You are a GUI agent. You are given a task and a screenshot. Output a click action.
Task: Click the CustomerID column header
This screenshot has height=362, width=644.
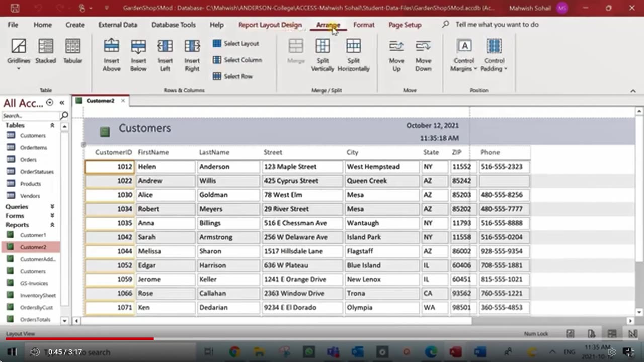coord(114,152)
